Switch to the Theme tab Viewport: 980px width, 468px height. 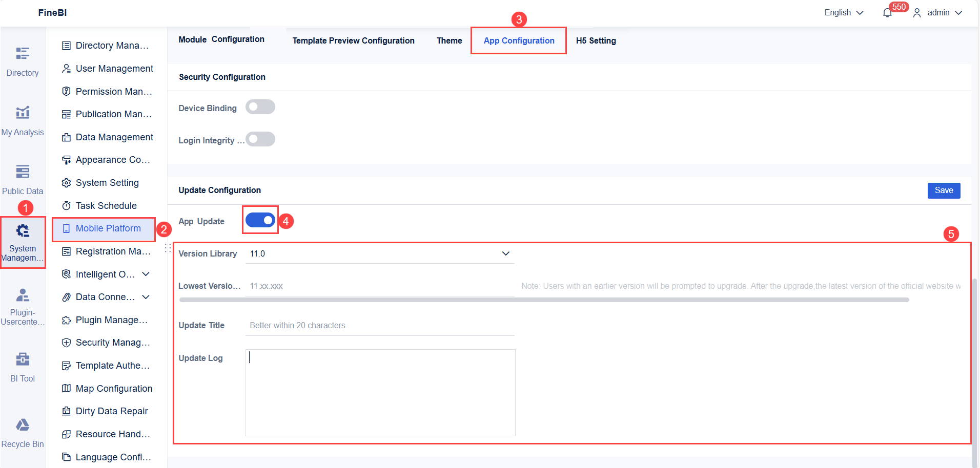pos(449,40)
